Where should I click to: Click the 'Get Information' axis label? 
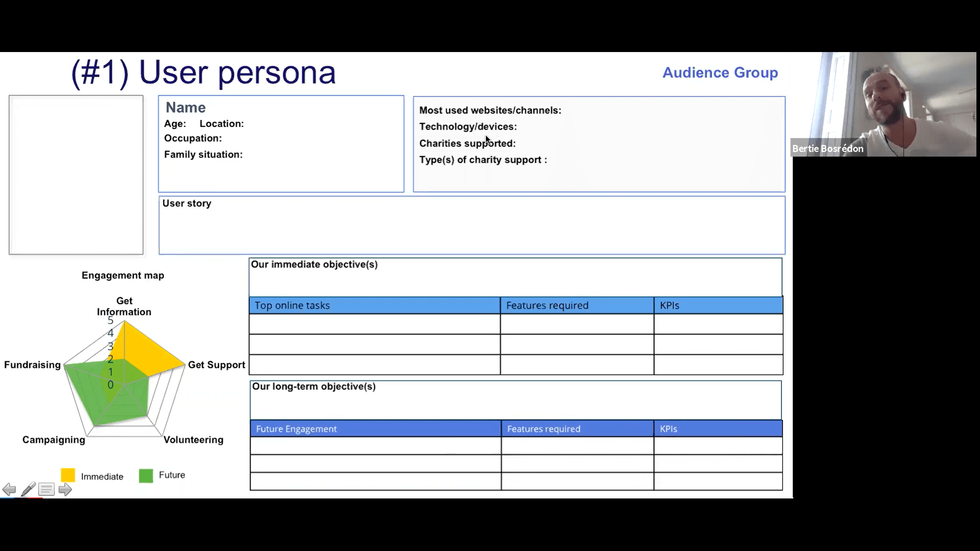tap(124, 306)
